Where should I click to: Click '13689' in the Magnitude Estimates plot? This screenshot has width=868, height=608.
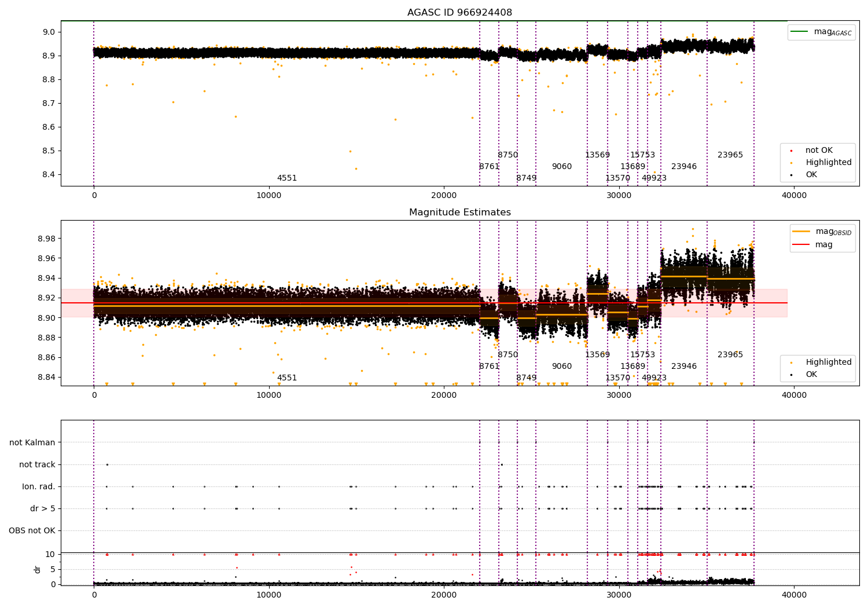(632, 367)
